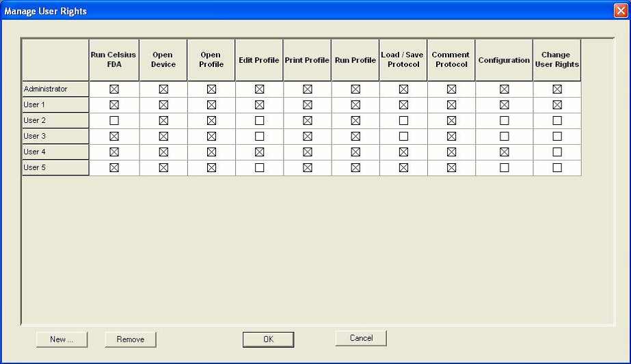This screenshot has width=631, height=364.
Task: Toggle Configuration checkbox for User 4
Action: click(504, 152)
